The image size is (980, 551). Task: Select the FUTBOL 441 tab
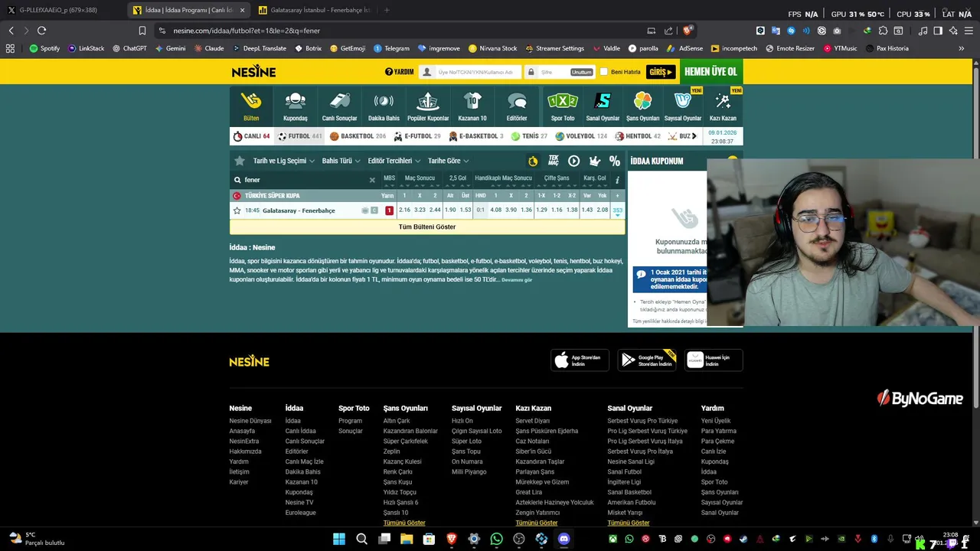[299, 136]
